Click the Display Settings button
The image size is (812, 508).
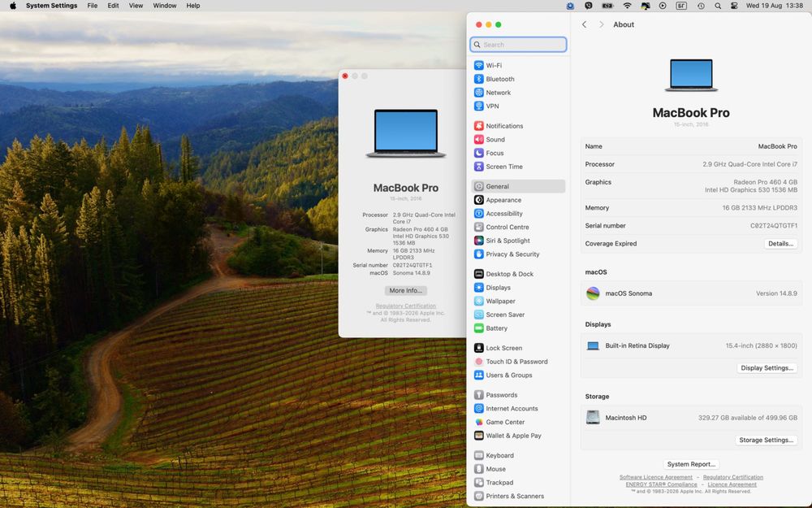[x=767, y=368]
